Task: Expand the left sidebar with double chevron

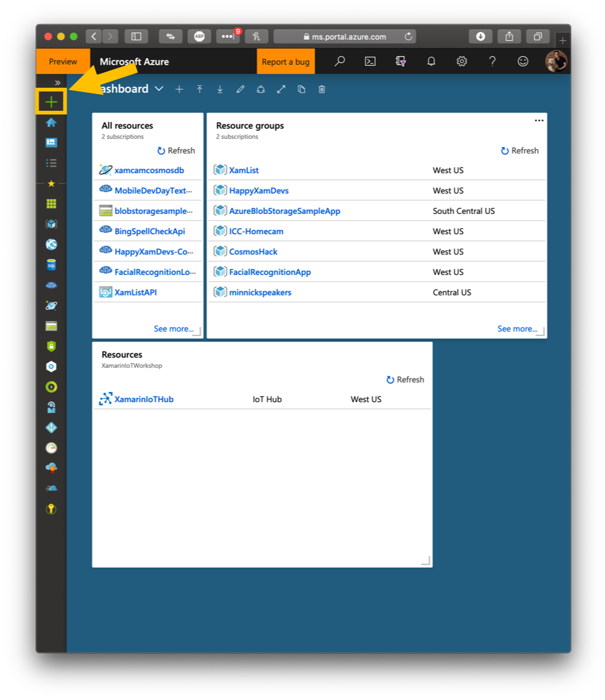Action: [58, 83]
